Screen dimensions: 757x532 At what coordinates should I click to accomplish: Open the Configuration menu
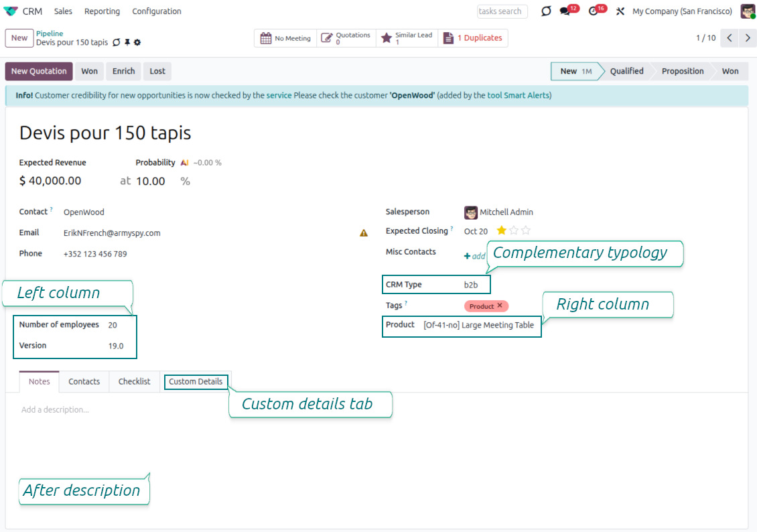pos(157,11)
